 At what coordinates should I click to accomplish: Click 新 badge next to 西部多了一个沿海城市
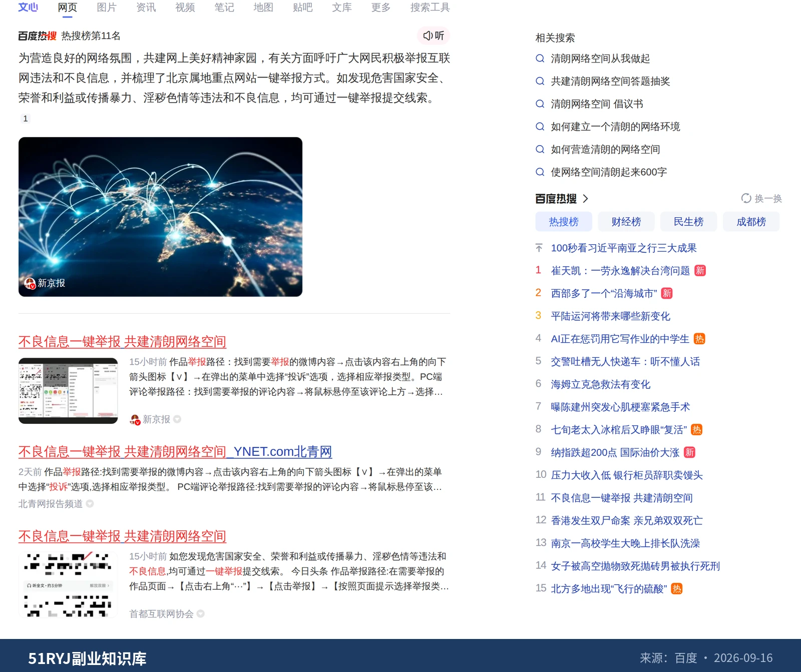(x=667, y=294)
